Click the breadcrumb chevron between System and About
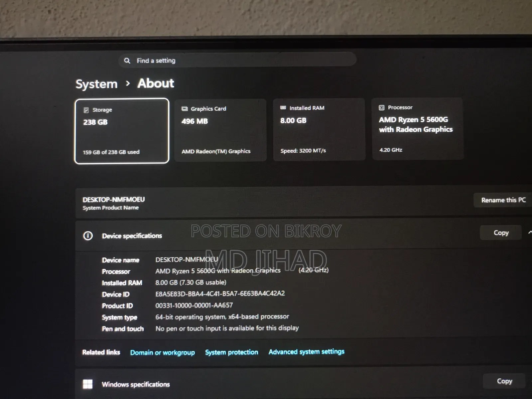Screen dimensions: 532x399 pos(128,83)
